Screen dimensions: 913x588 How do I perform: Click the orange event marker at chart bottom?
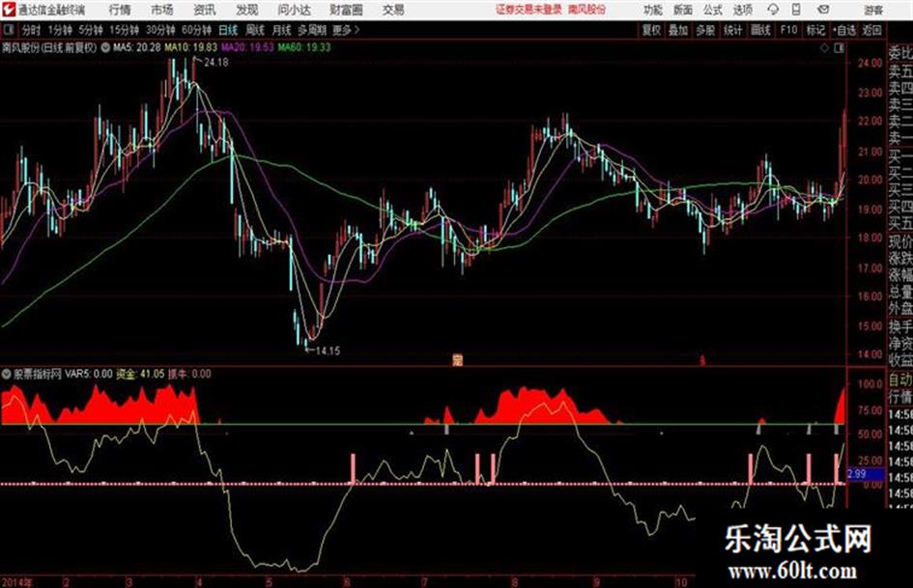pyautogui.click(x=458, y=360)
